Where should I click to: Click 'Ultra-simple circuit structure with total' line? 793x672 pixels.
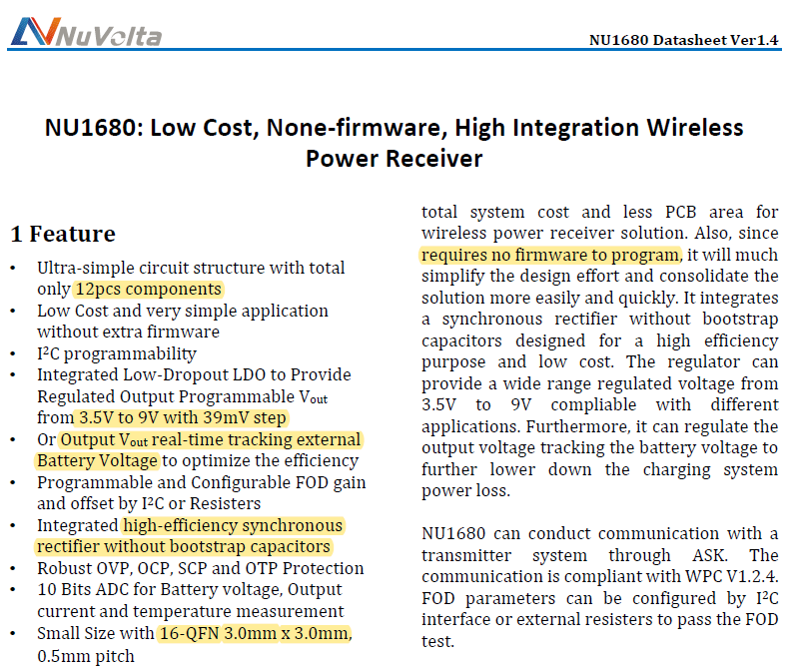[191, 268]
